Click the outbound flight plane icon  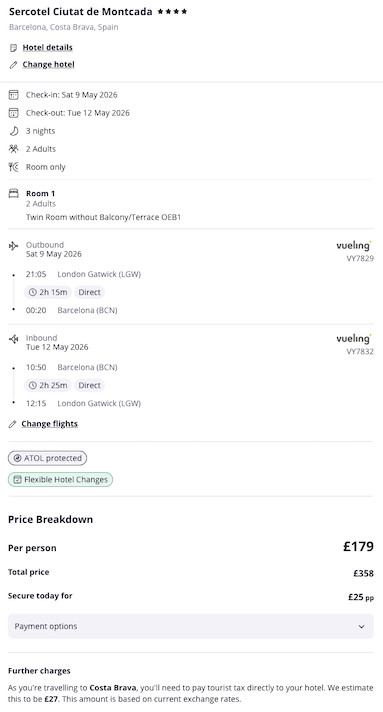[x=14, y=246]
